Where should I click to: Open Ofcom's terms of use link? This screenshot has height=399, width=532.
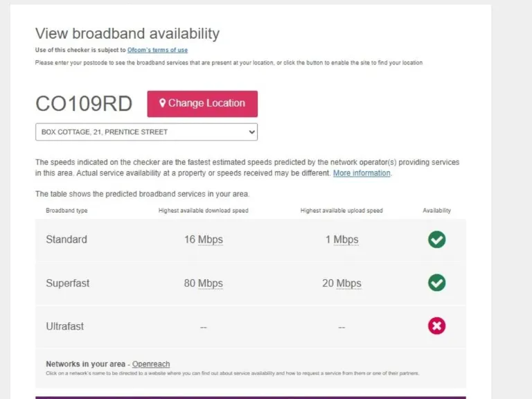tap(157, 50)
